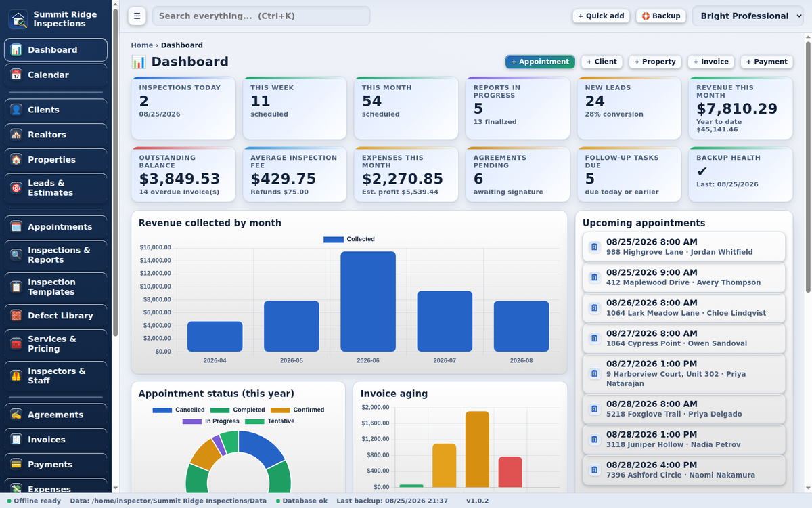Navigate to Properties in the sidebar

coord(55,160)
